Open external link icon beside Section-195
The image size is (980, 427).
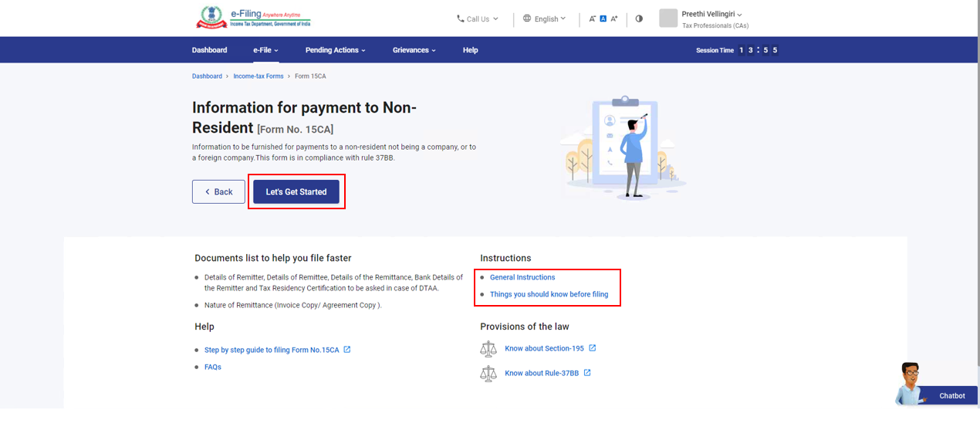pos(593,348)
